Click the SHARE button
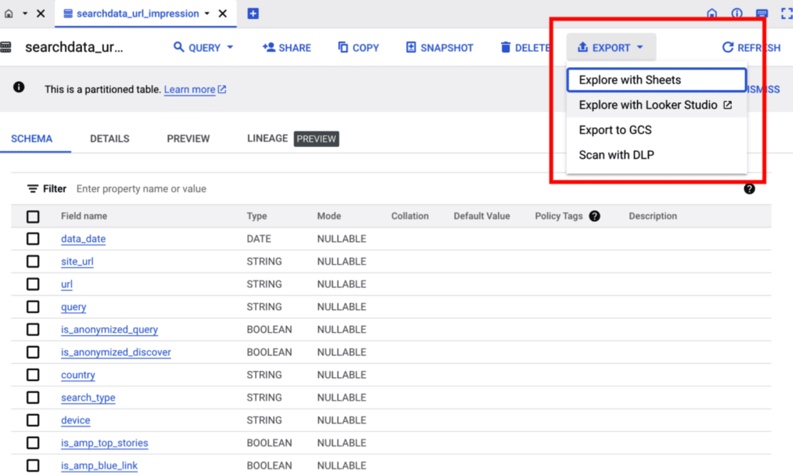This screenshot has width=793, height=475. (287, 48)
